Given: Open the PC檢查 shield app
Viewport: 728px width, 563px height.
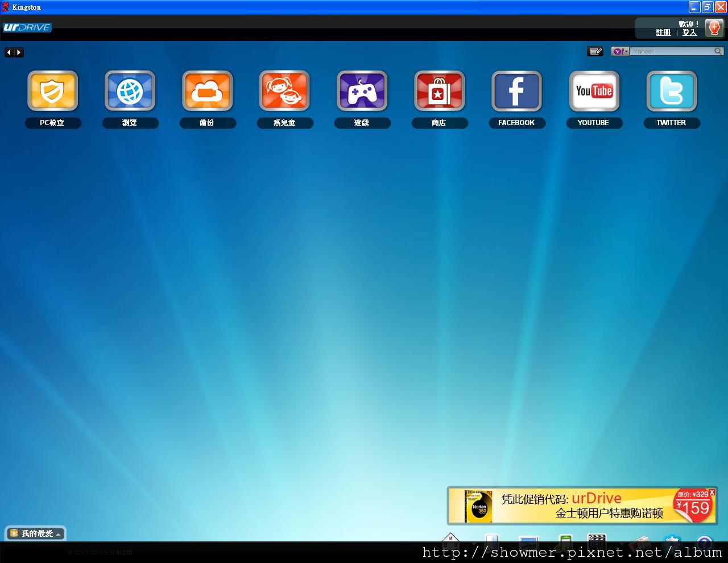Looking at the screenshot, I should [53, 91].
